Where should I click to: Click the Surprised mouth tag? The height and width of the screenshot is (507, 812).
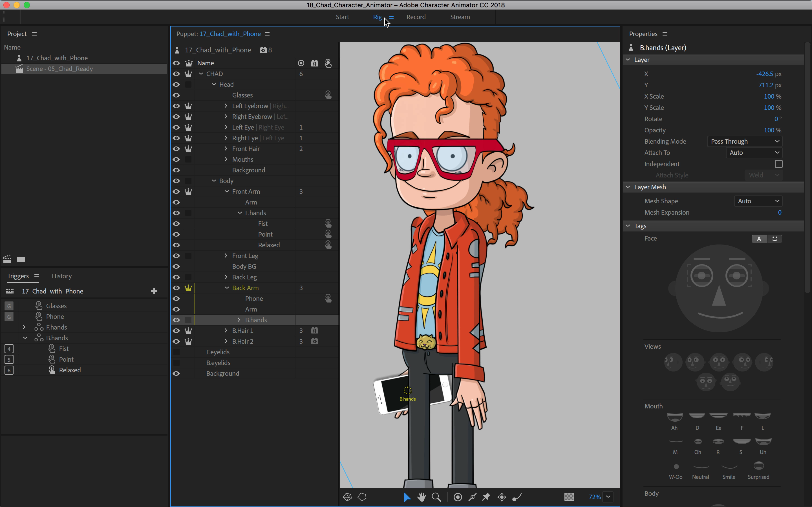click(x=758, y=466)
